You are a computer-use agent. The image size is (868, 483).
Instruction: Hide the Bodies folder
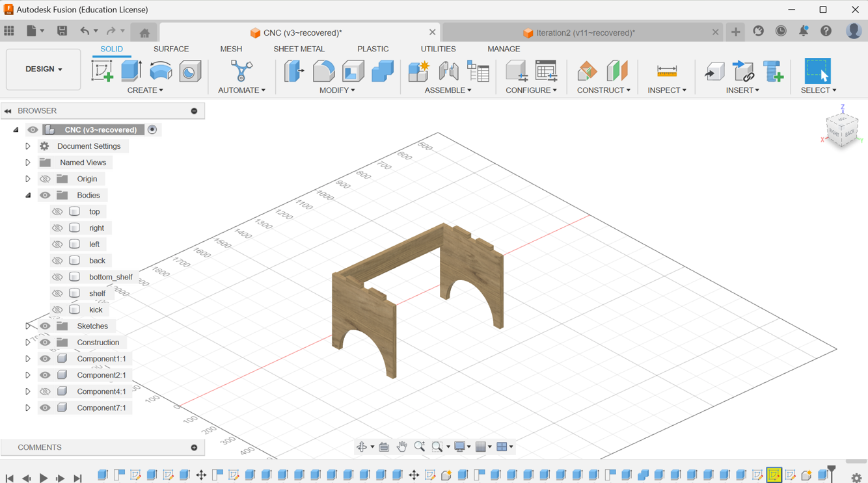[45, 195]
